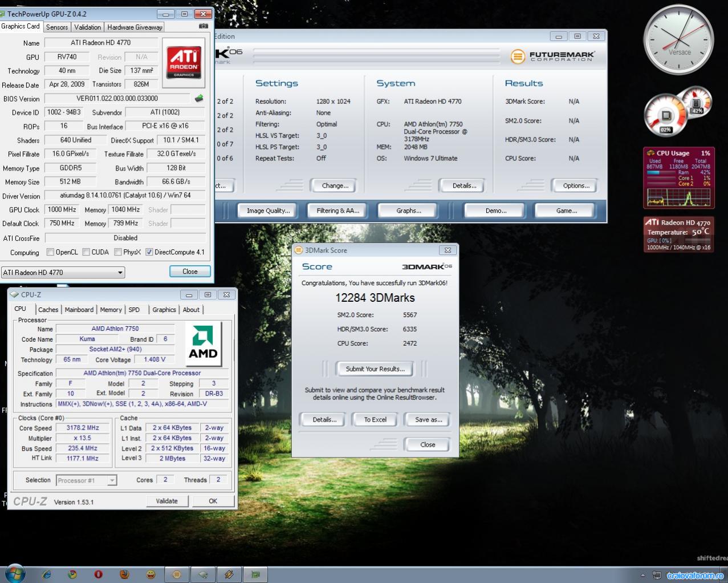728x583 pixels.
Task: Show hidden system tray icons arrow
Action: (x=642, y=575)
